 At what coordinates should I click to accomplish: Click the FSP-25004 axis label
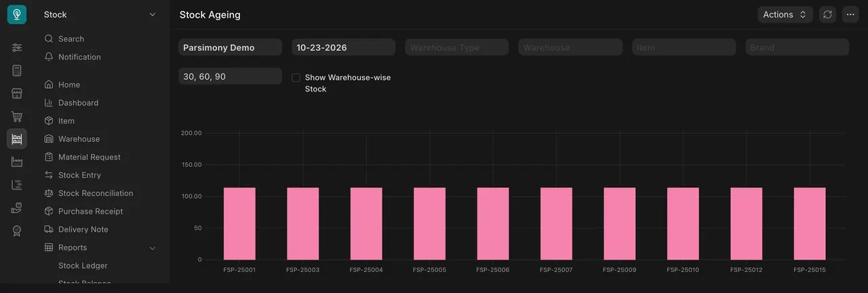click(x=366, y=270)
